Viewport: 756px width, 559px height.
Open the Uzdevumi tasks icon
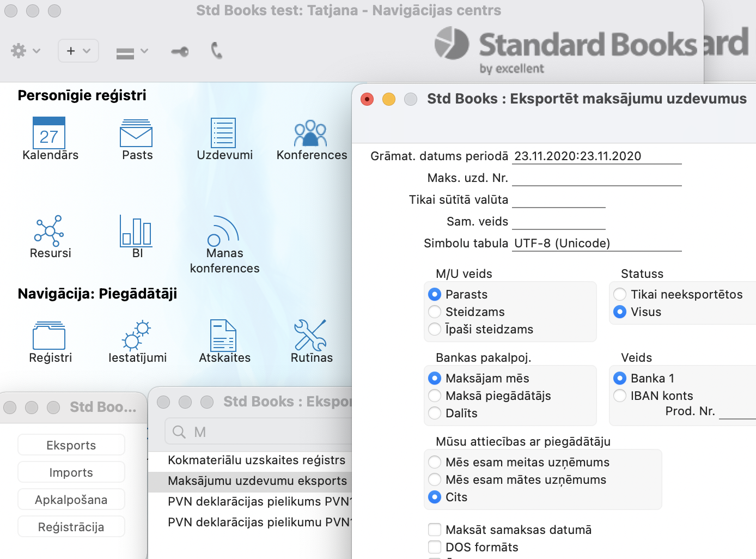(x=223, y=133)
